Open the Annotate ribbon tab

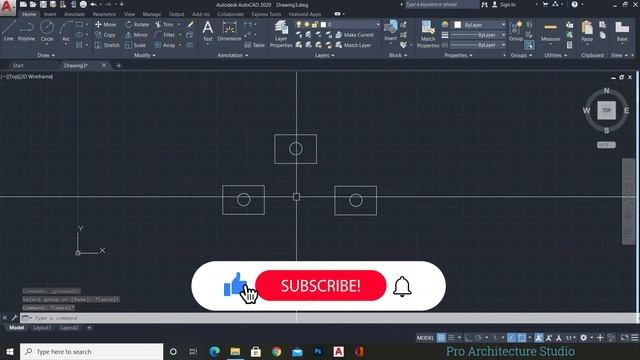point(74,14)
